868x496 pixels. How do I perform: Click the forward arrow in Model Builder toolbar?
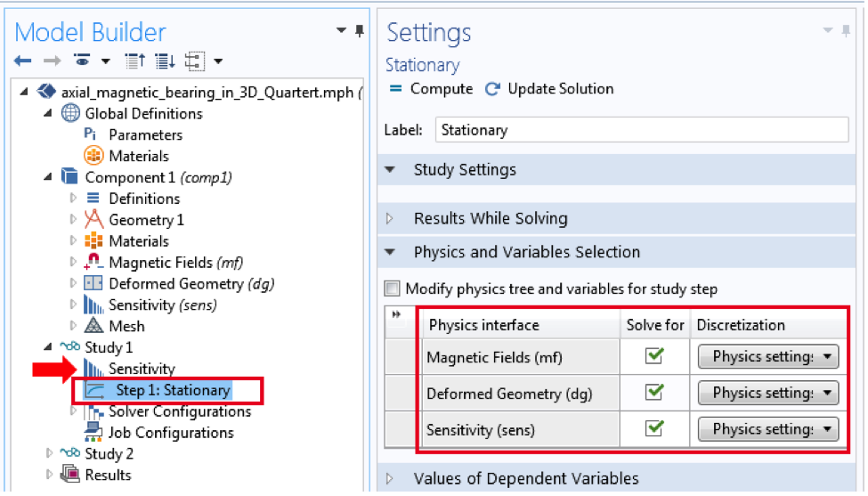[52, 61]
